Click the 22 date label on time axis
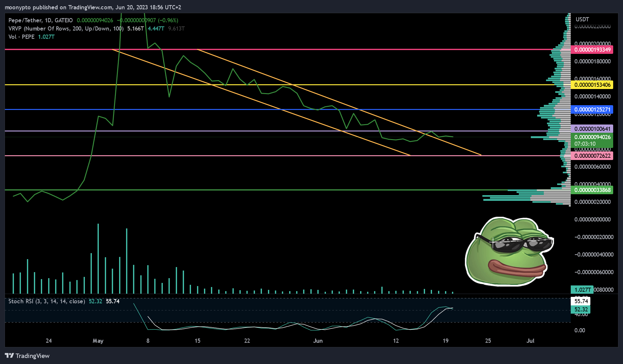The height and width of the screenshot is (364, 623). 247,341
